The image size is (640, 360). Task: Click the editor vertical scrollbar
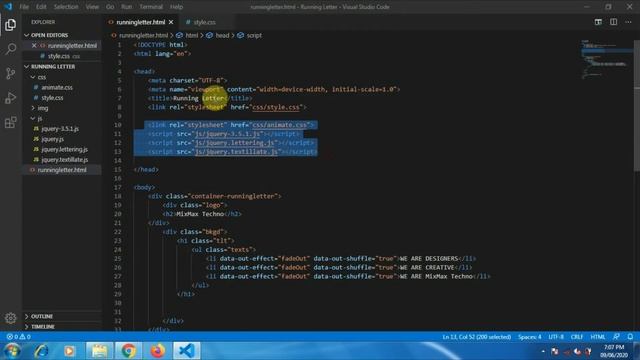click(x=637, y=106)
